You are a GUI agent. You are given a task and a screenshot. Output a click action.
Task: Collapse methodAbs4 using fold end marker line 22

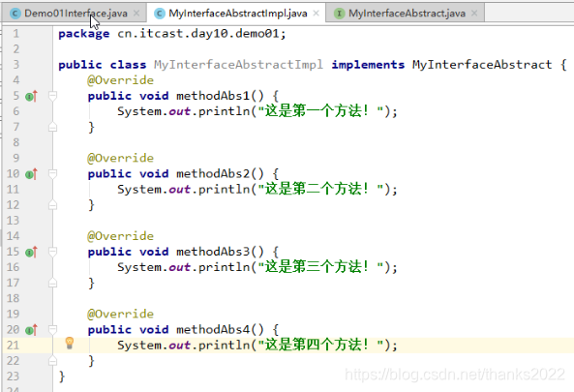[52, 361]
